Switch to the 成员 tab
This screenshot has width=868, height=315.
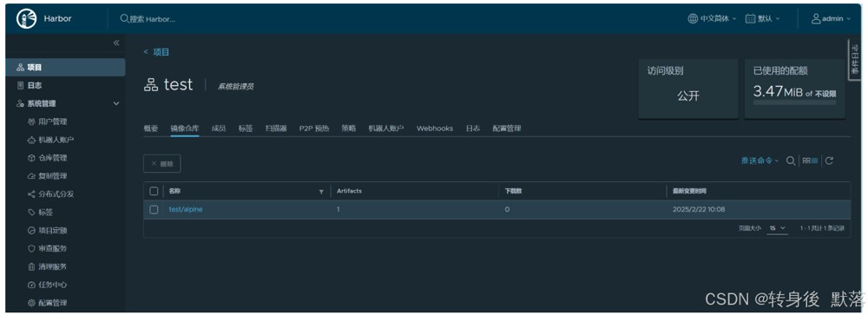tap(219, 128)
